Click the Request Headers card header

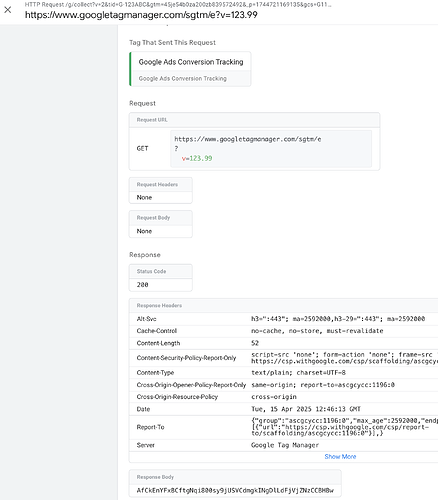(x=161, y=184)
